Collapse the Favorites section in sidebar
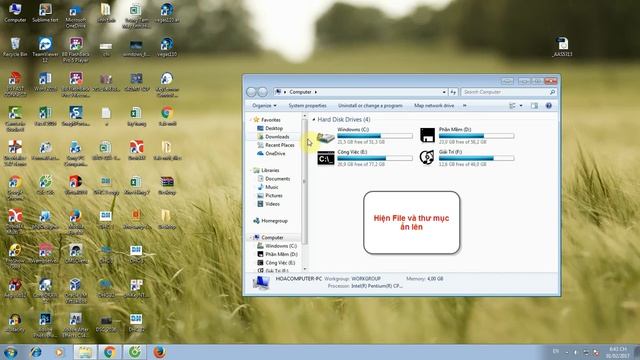The width and height of the screenshot is (640, 360). (x=251, y=120)
